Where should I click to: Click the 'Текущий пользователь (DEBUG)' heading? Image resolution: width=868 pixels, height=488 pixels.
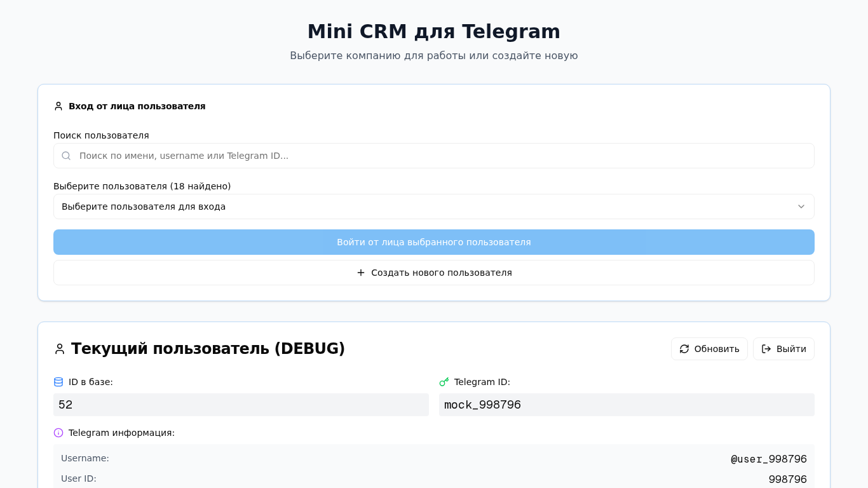click(x=208, y=349)
